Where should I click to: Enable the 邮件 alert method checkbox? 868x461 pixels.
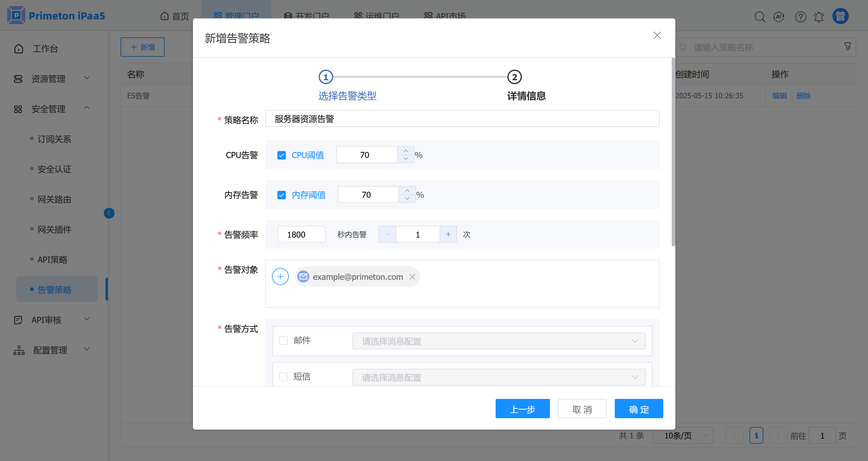(x=283, y=340)
